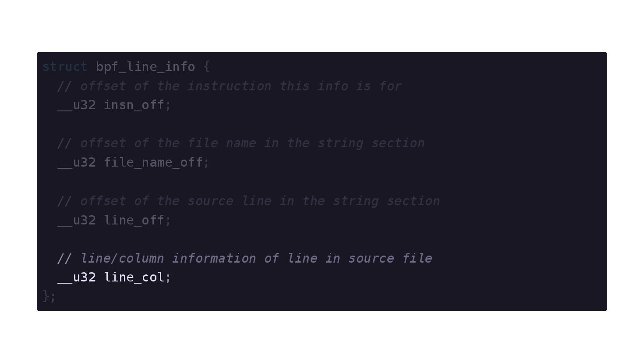Click the file name offset comment
644x363 pixels.
[x=241, y=143]
